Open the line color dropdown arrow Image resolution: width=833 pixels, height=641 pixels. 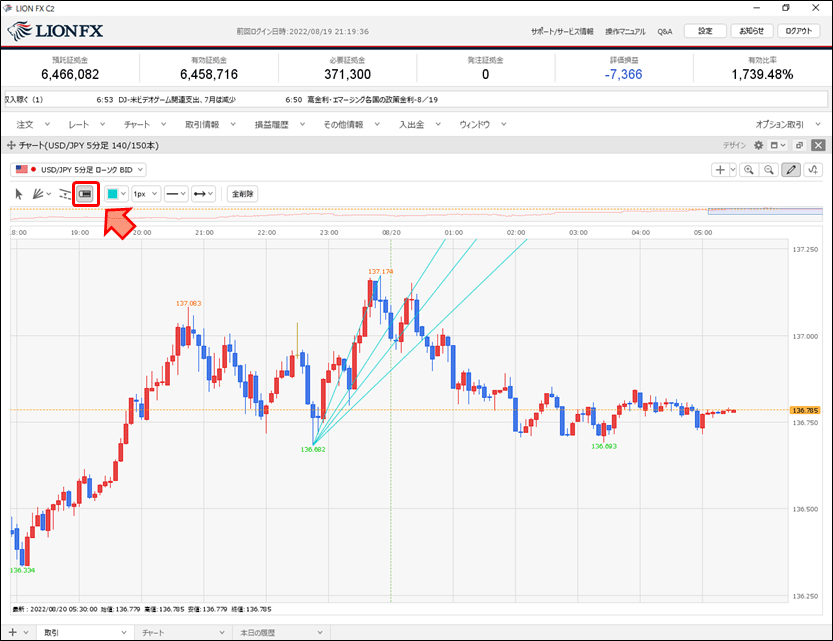point(123,194)
